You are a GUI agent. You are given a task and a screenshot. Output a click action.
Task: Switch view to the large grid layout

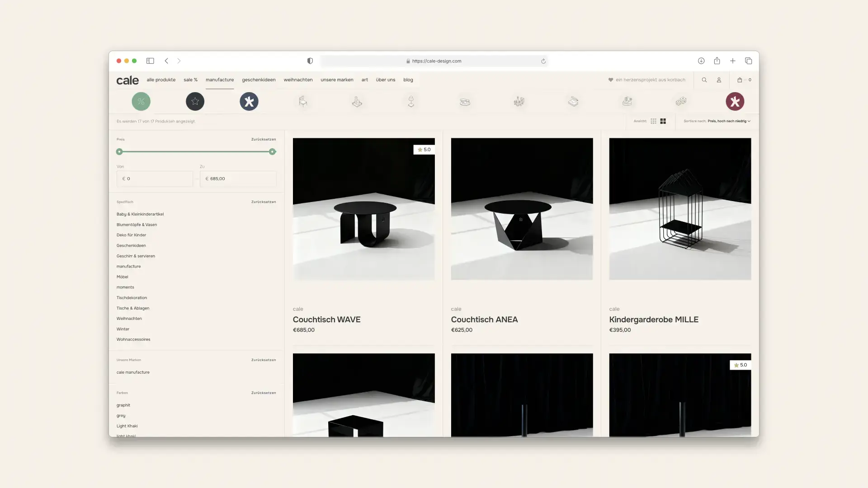(663, 121)
